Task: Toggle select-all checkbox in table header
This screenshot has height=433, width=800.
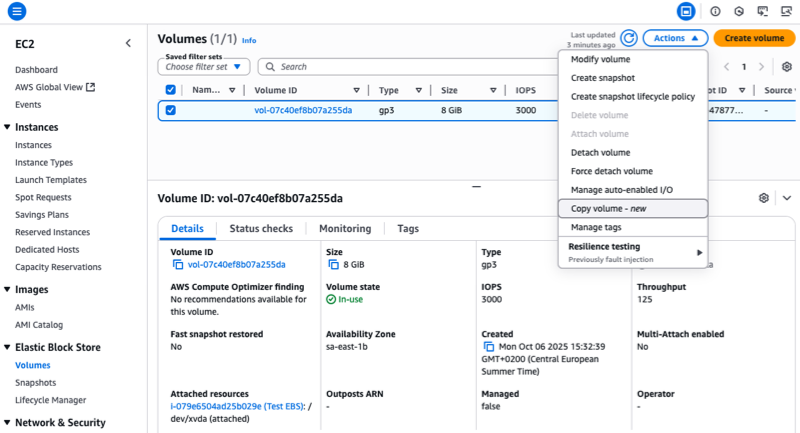Action: 170,90
